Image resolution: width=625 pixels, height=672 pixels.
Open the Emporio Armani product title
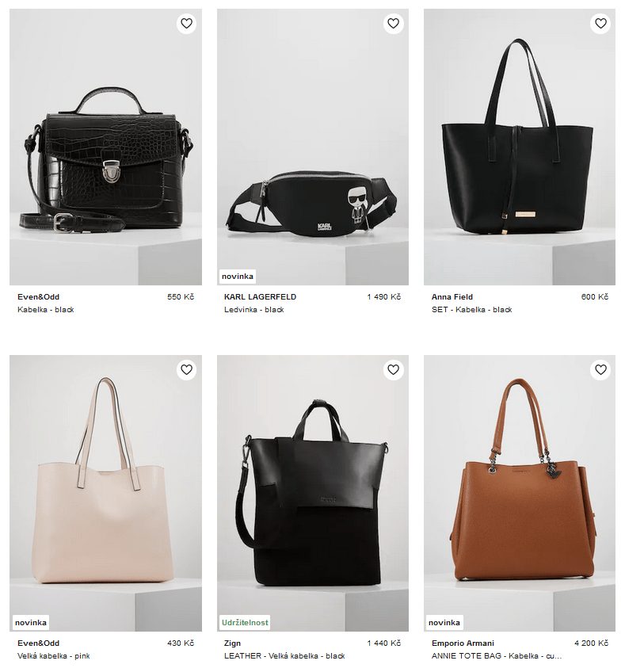463,643
